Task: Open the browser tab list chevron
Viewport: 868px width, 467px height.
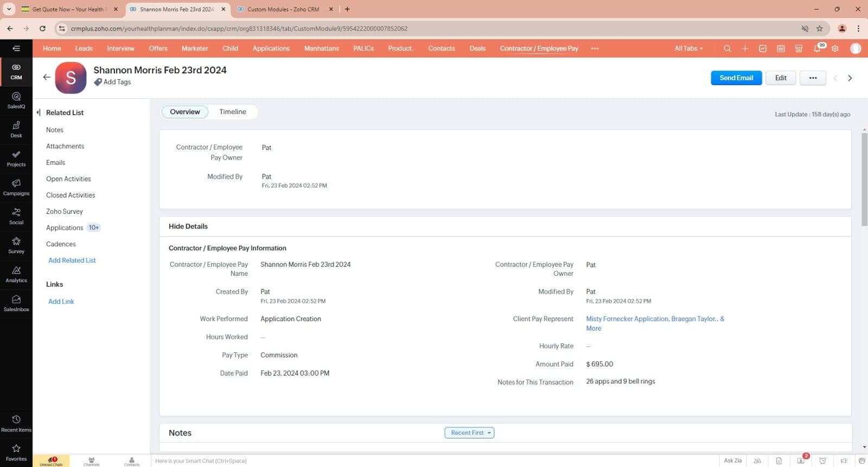Action: click(9, 9)
